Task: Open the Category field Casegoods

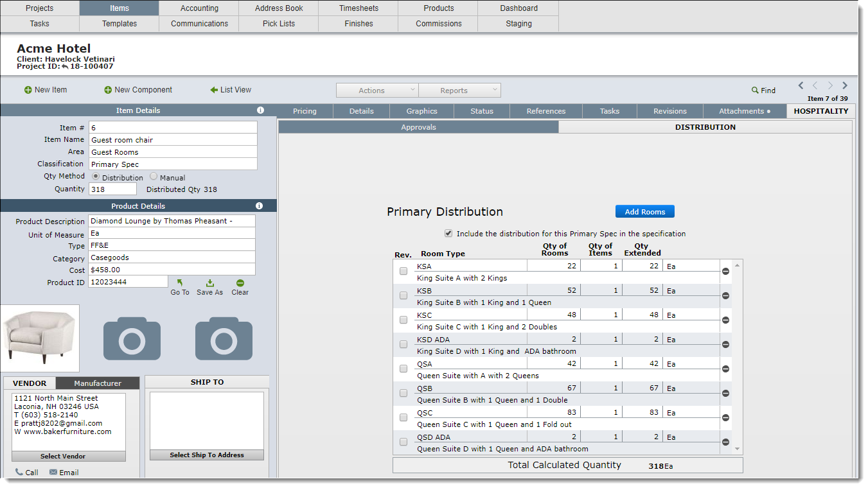Action: point(172,257)
